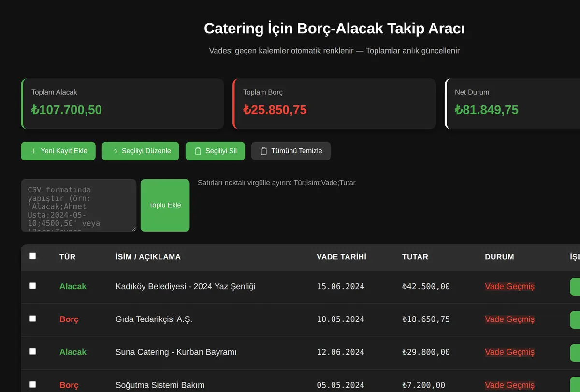Click the Toplam Alacak value ₺107.700,50

tap(67, 110)
